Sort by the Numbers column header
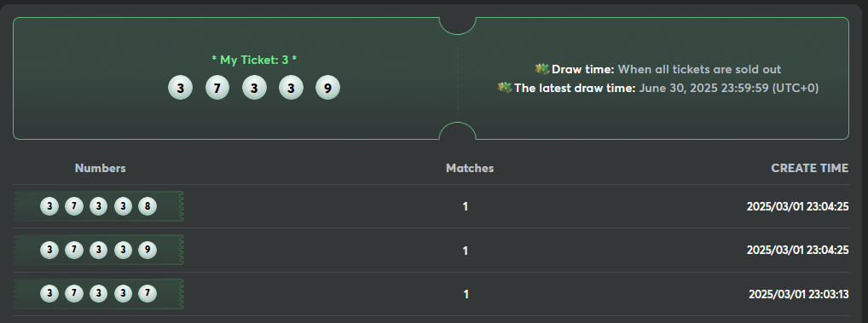Image resolution: width=868 pixels, height=323 pixels. coord(101,168)
